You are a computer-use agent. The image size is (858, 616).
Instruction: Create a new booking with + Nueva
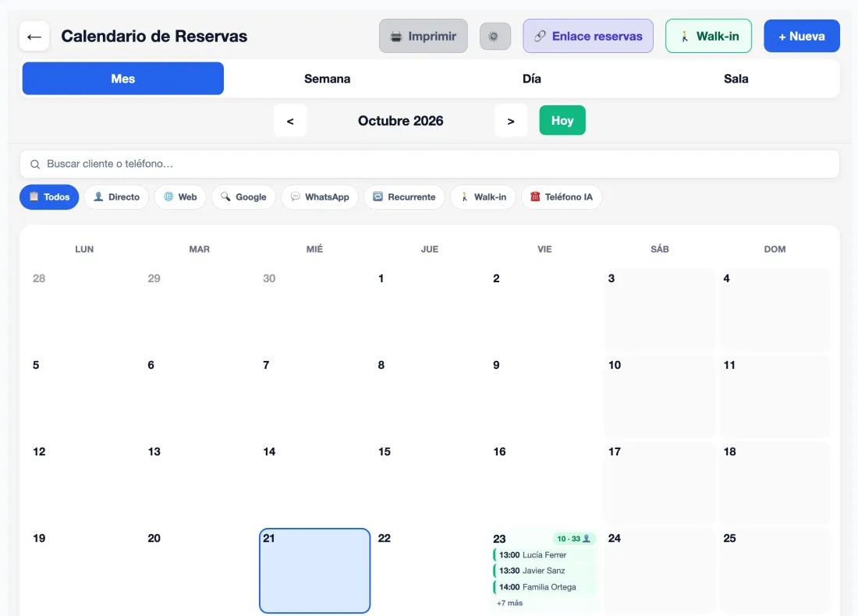[x=802, y=36]
